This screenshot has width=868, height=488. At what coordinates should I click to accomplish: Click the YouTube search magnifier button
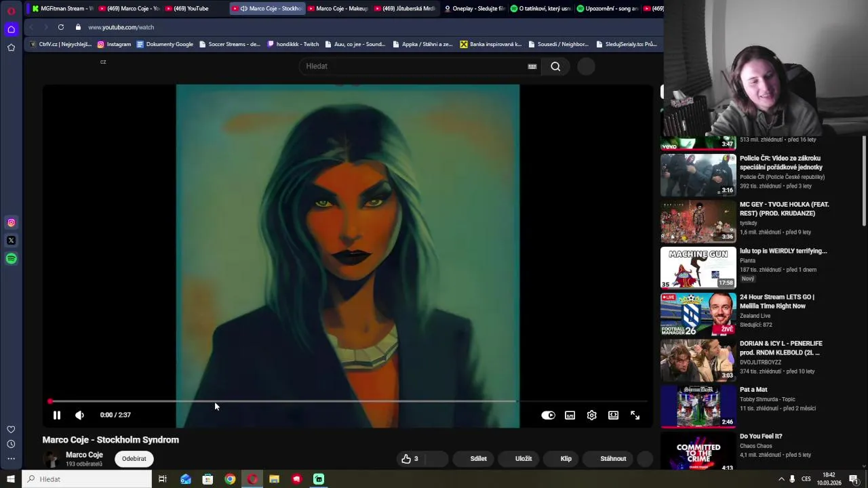(555, 66)
